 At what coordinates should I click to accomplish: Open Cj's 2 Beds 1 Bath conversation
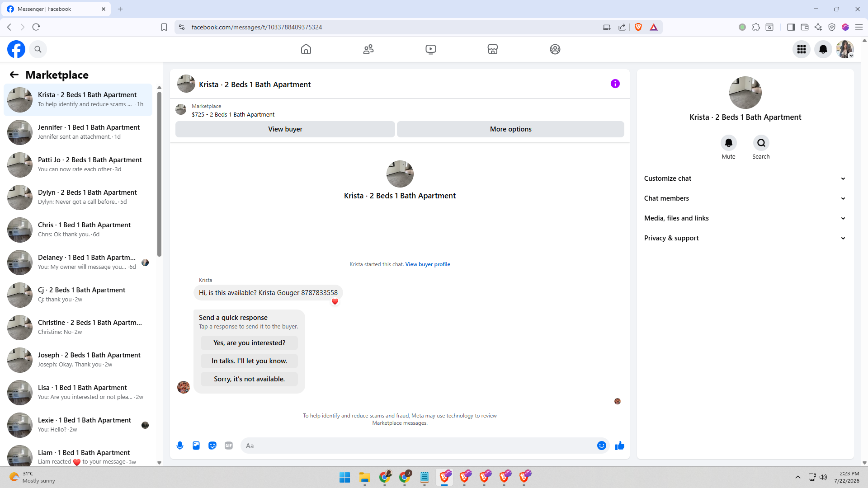click(78, 295)
